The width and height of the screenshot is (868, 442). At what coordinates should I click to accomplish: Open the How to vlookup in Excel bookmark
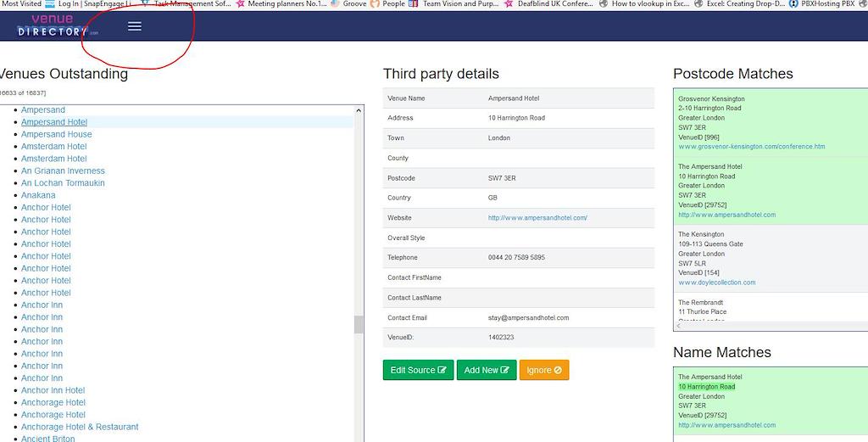pos(644,3)
